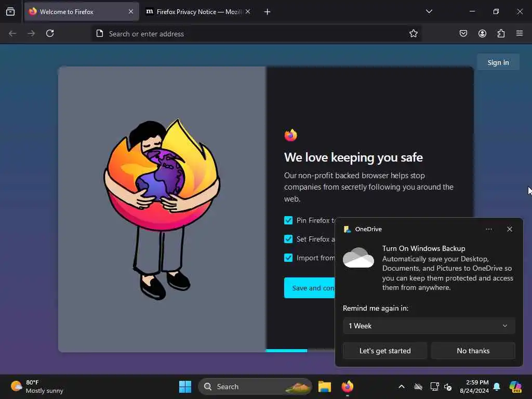Dismiss the OneDrive notification

click(510, 229)
